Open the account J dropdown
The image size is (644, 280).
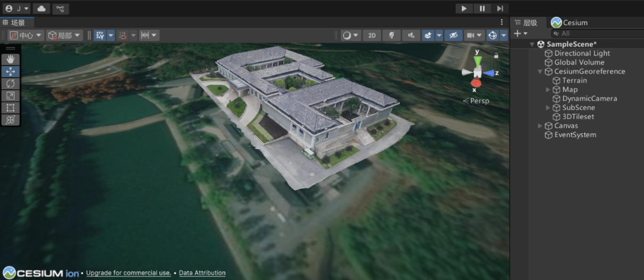16,9
